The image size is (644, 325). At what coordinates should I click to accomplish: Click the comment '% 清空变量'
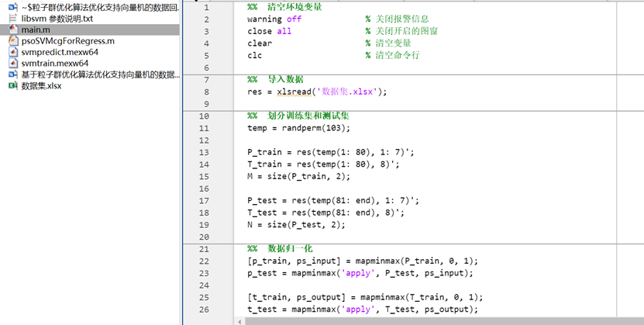(x=388, y=43)
